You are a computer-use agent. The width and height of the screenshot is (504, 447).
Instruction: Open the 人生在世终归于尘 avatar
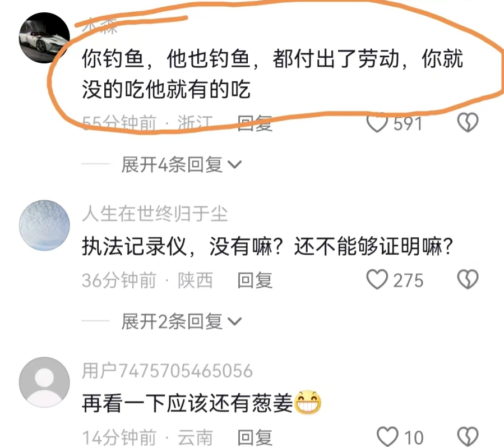click(44, 225)
